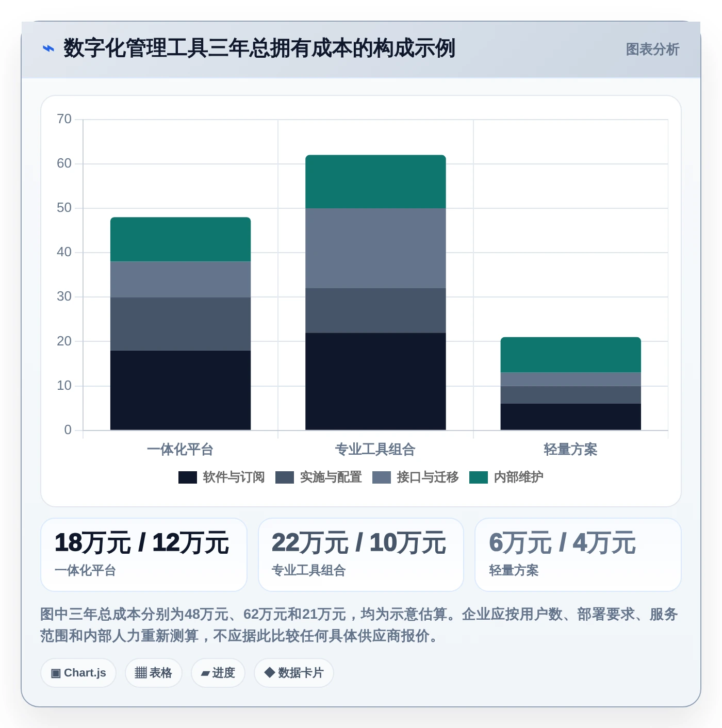
Task: Click the 专业工具组合 bar's 接口与迁移 segment
Action: pos(375,248)
